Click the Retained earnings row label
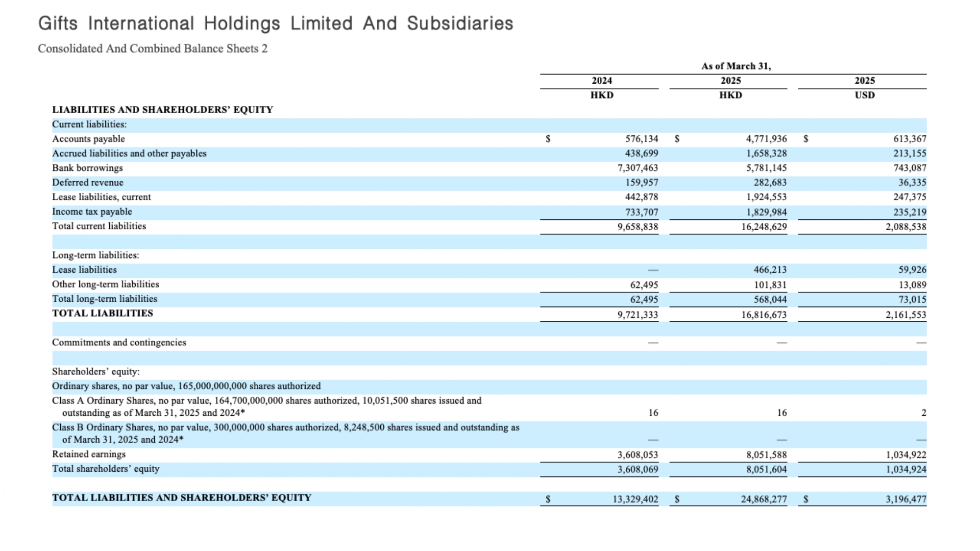980x551 pixels. pos(89,455)
